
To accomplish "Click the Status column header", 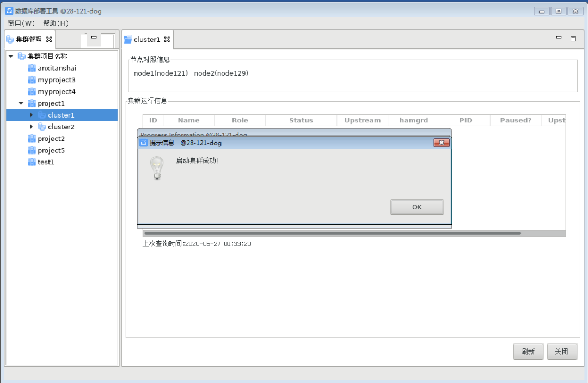I will click(301, 120).
